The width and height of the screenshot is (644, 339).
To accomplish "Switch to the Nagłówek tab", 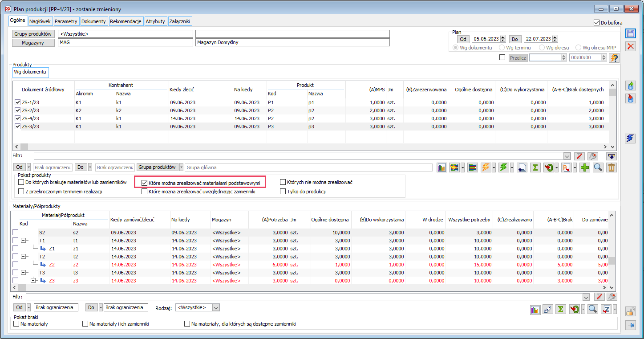I will 41,21.
